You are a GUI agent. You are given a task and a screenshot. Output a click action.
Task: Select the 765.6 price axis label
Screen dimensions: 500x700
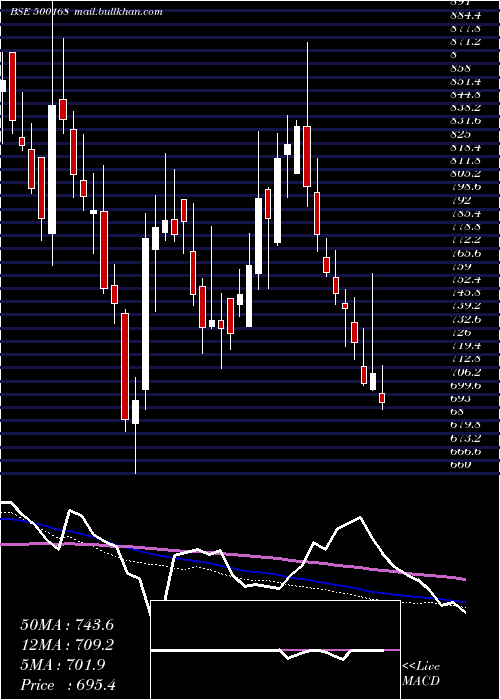[465, 253]
